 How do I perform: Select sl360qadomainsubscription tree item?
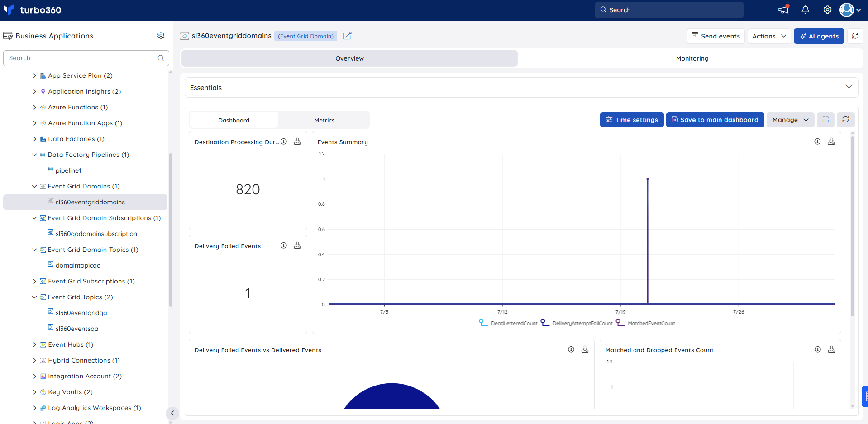point(96,234)
